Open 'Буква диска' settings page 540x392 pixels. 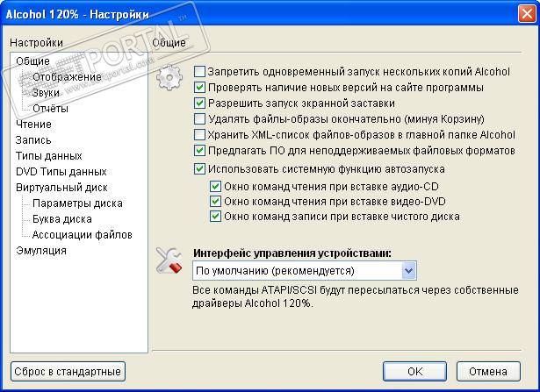[62, 219]
